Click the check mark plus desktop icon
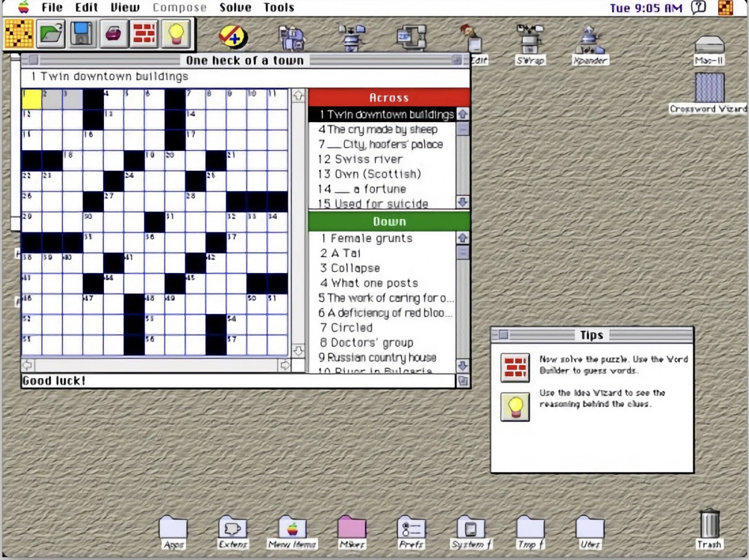This screenshot has height=560, width=749. point(233,36)
